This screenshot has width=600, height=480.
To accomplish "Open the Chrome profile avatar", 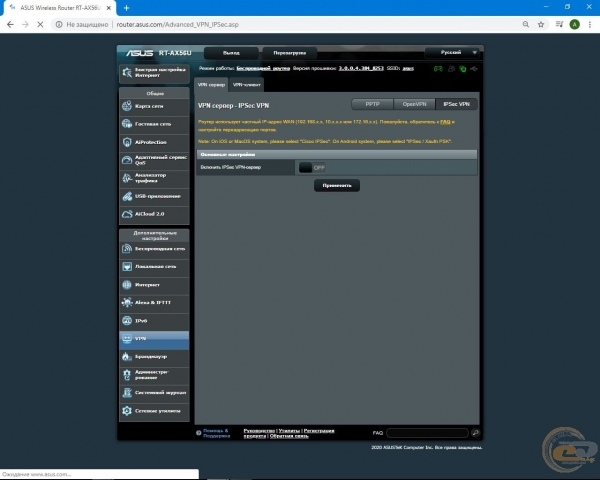I will coord(574,24).
